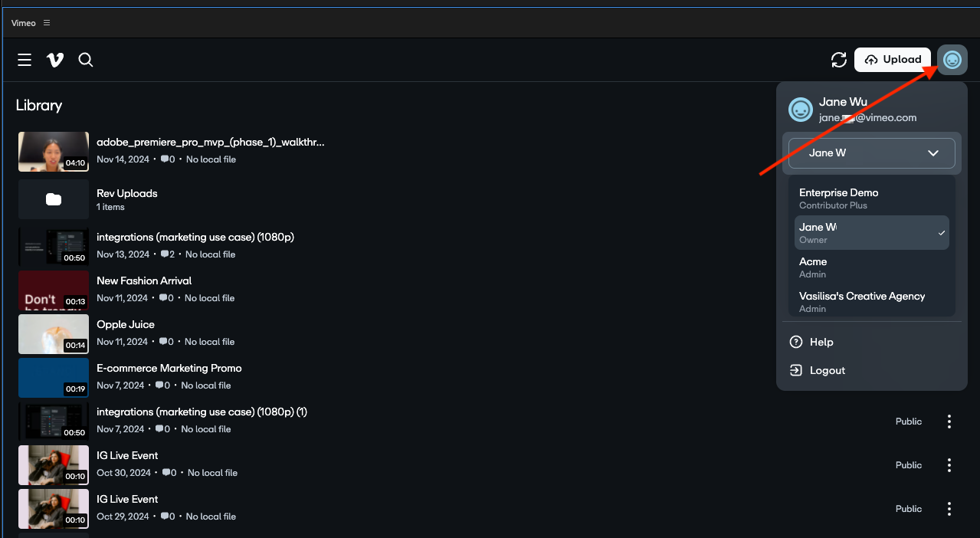Open the menu beside the Vimeo title
Screen dimensions: 980x538
coord(47,23)
